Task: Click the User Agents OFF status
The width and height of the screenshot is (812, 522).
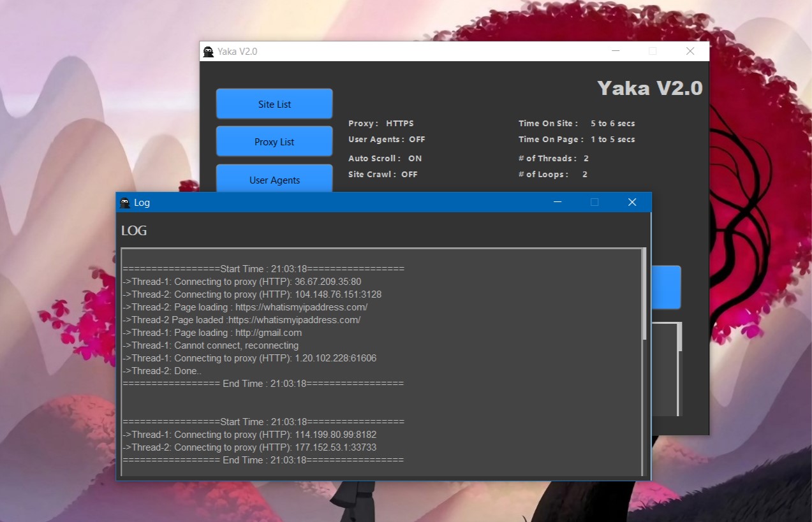Action: (417, 139)
